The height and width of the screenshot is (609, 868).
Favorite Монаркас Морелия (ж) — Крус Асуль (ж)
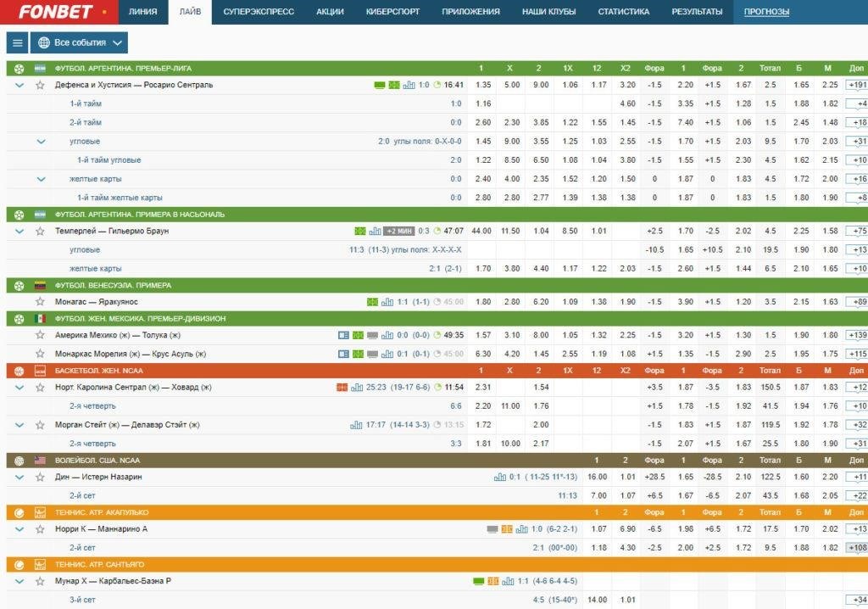40,354
